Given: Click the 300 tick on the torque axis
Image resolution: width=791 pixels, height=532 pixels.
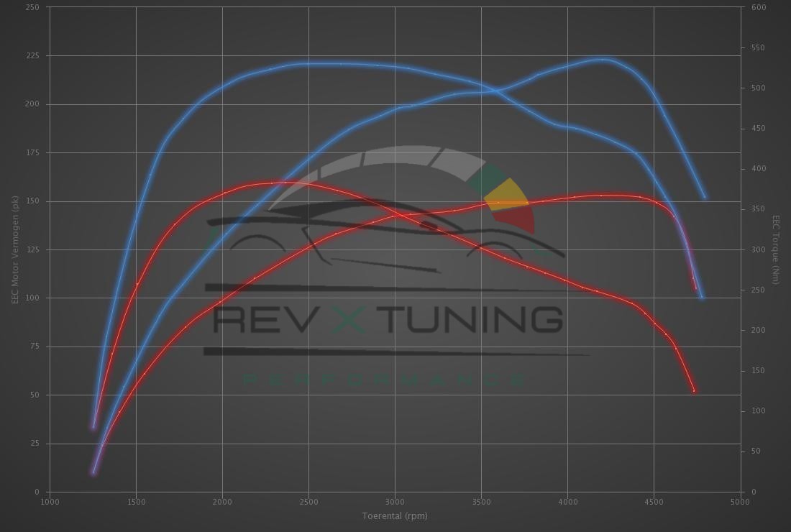Looking at the screenshot, I should click(759, 249).
